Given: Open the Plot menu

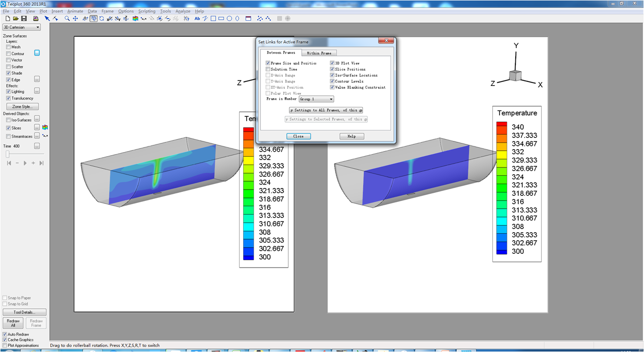Looking at the screenshot, I should point(43,11).
